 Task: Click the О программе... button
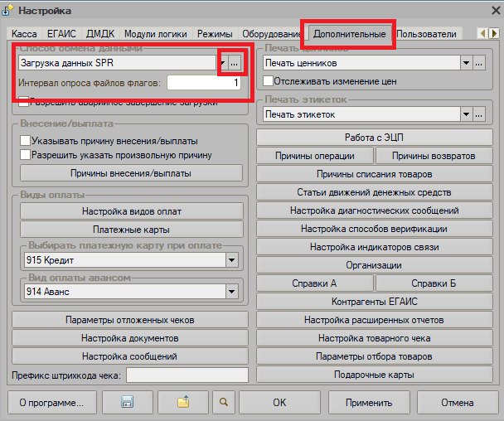[52, 403]
